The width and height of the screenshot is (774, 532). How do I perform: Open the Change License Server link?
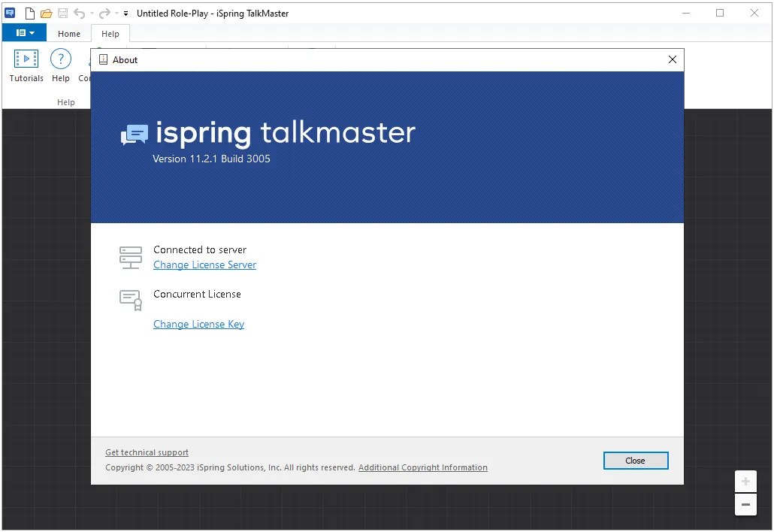pos(205,265)
